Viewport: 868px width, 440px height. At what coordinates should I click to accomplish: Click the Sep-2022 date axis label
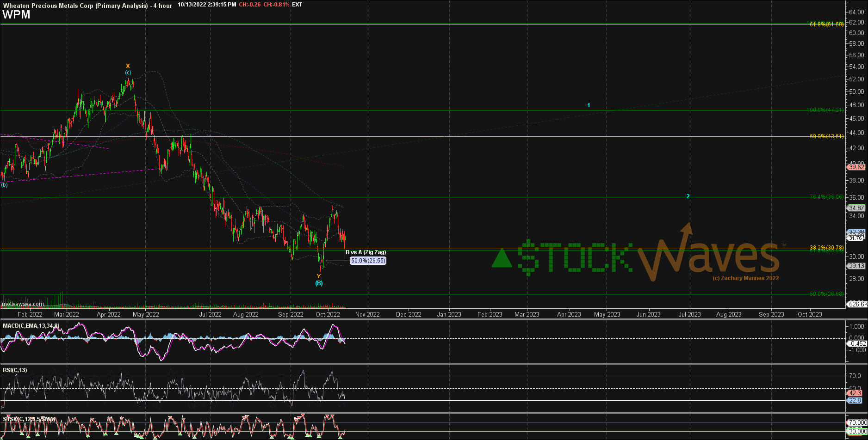pyautogui.click(x=291, y=314)
